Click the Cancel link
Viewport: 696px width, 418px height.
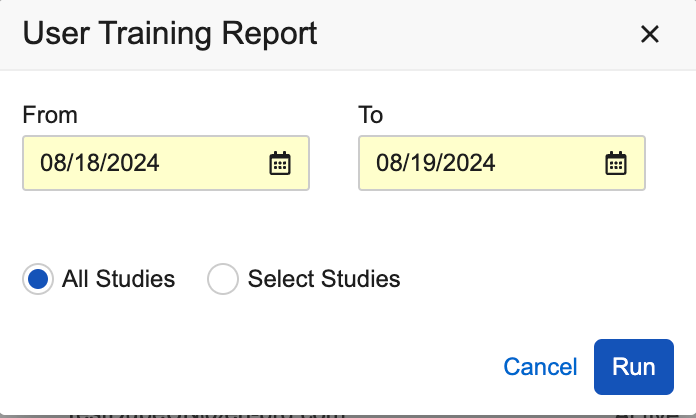[x=540, y=367]
